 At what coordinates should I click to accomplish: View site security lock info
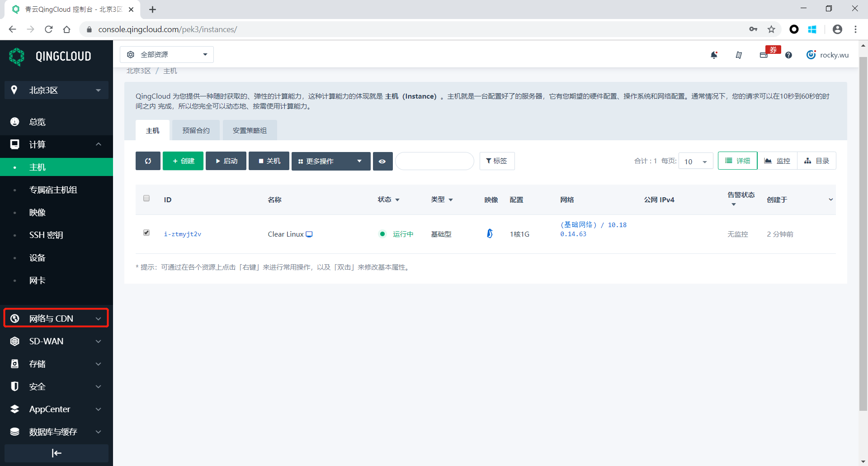[x=89, y=29]
